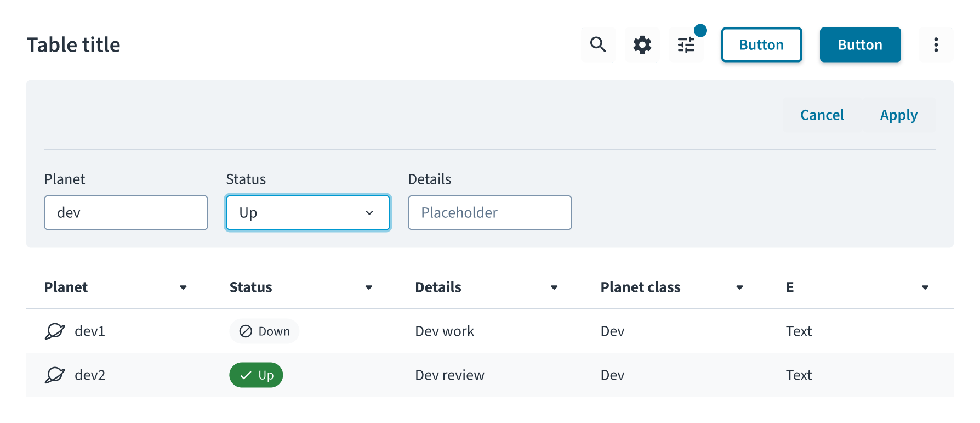Cancel the filter changes
980x423 pixels.
822,115
